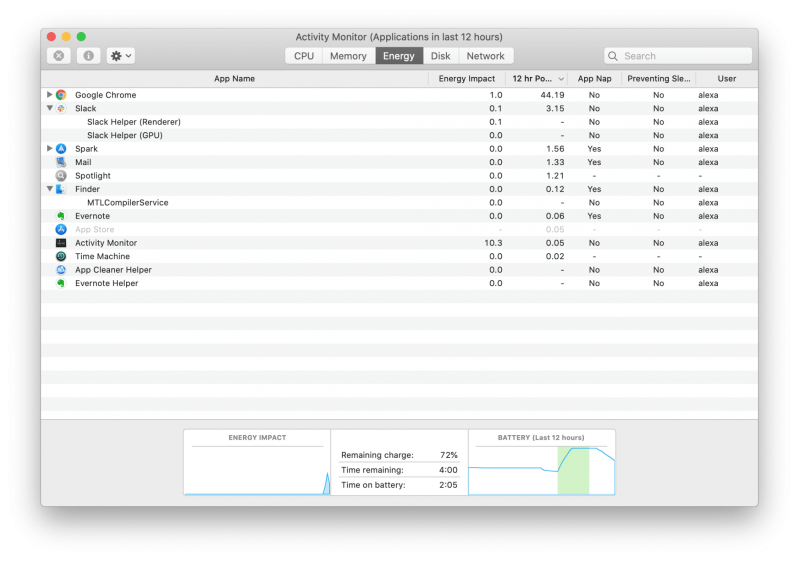
Task: Click the Google Chrome app icon
Action: point(61,95)
